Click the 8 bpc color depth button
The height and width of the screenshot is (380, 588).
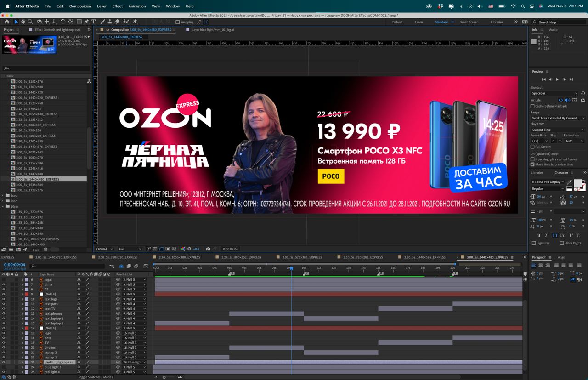pyautogui.click(x=36, y=250)
